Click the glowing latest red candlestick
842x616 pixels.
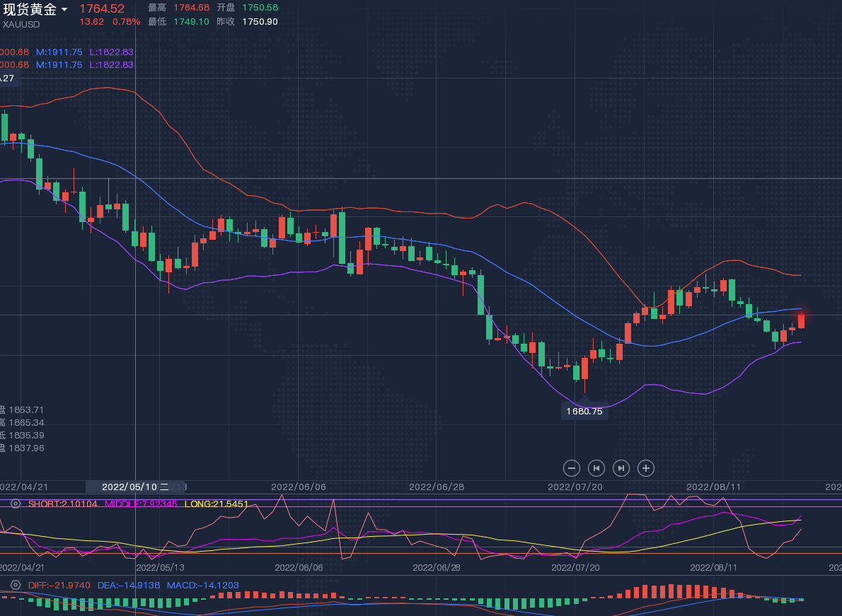(802, 320)
